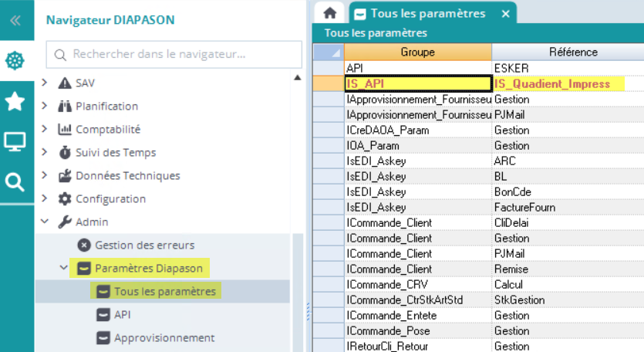Screen dimensions: 644x352
Task: Collapse the Paramètres Diapason node
Action: (x=64, y=268)
